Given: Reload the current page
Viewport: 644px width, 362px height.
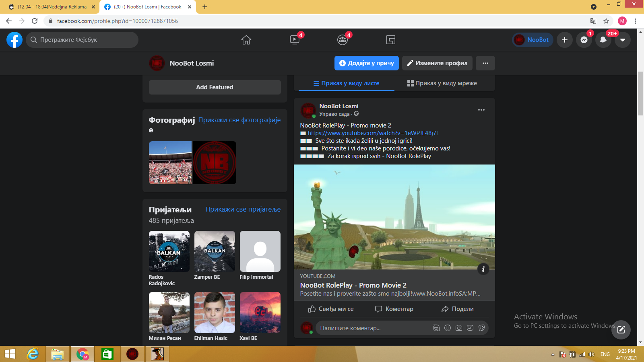Looking at the screenshot, I should point(35,21).
